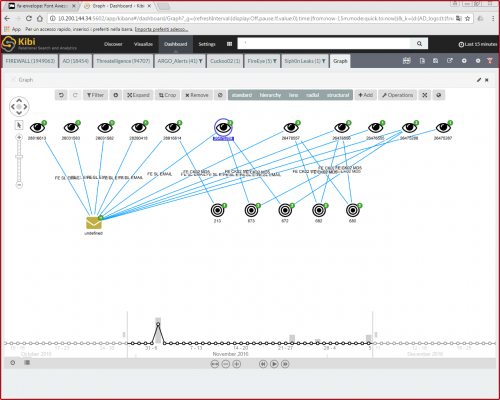Open Visualize section
500x400 pixels.
(143, 44)
